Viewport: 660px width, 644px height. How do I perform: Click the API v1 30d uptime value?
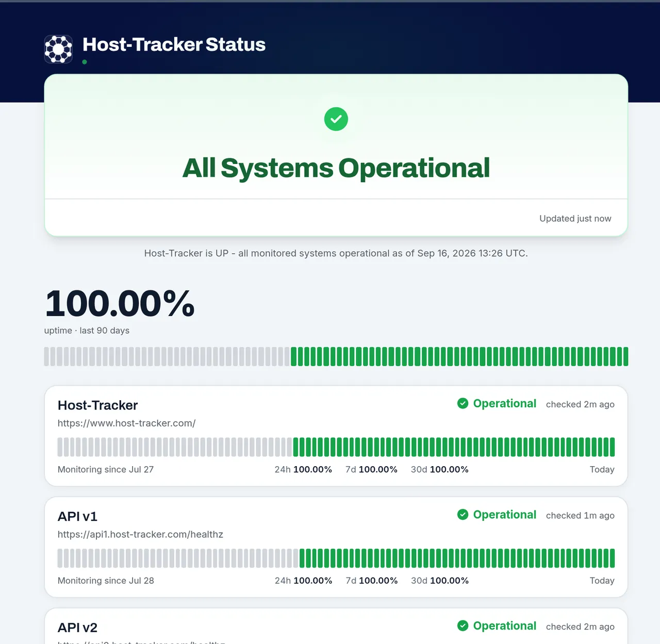click(449, 581)
